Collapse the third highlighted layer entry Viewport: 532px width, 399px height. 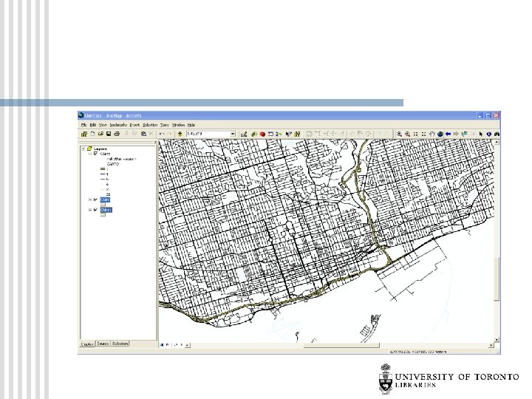click(x=90, y=210)
